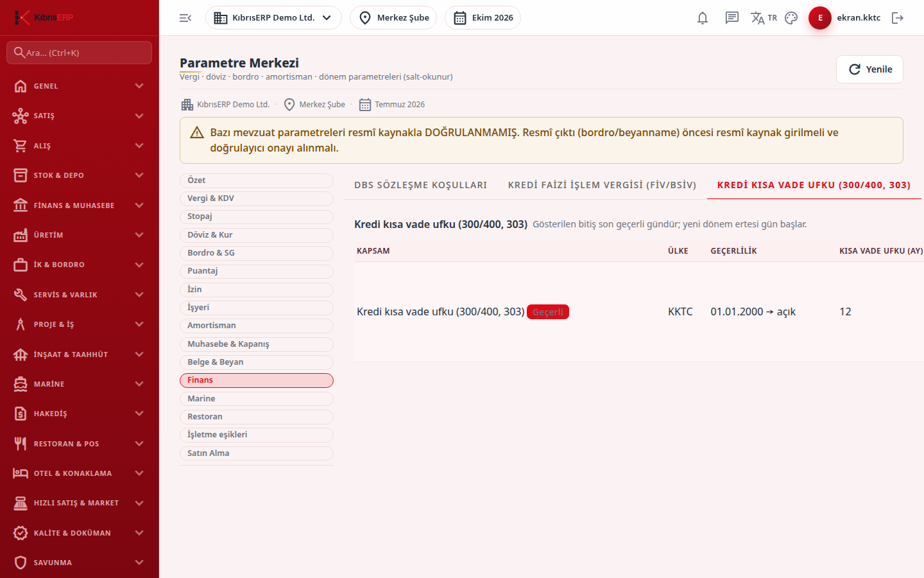Expand the Proje & İş menu chevron

pos(139,324)
